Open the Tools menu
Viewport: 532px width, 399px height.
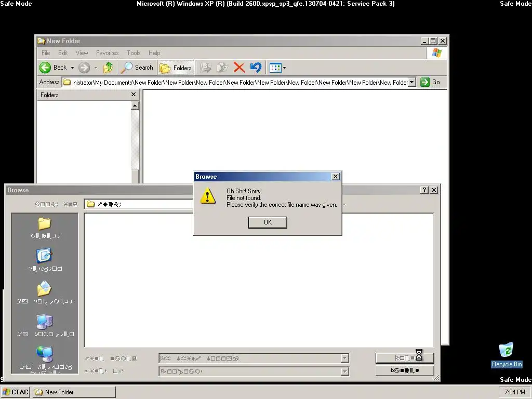(x=134, y=53)
